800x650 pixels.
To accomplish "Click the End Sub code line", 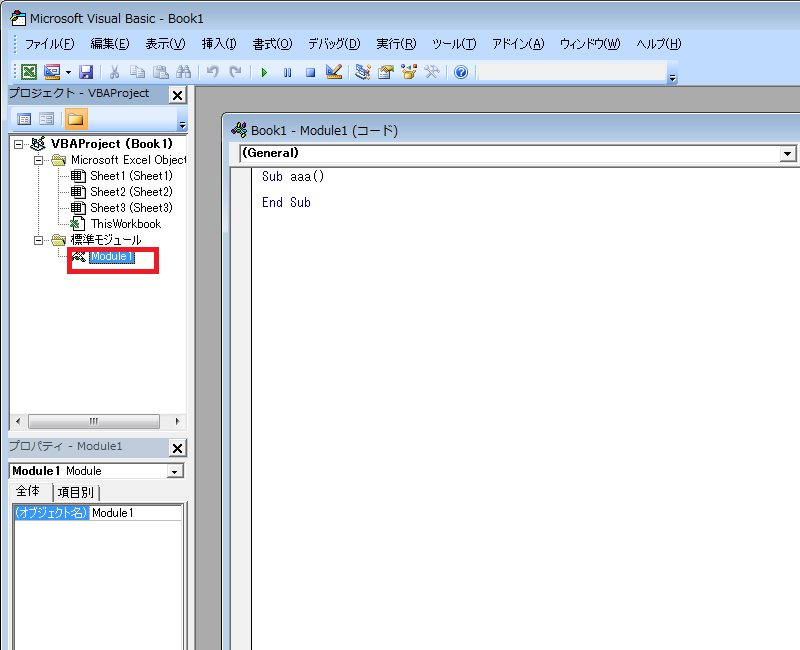I will point(286,203).
